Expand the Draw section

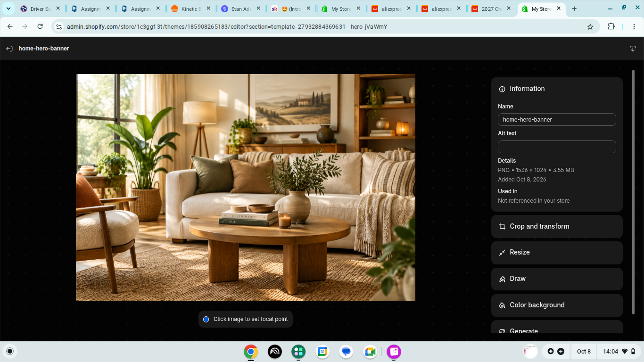pos(557,279)
